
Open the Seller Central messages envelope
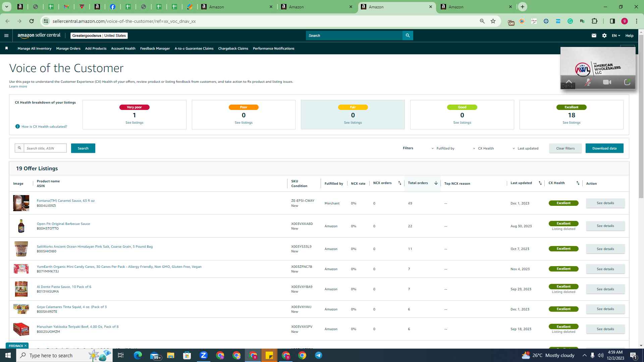[594, 36]
